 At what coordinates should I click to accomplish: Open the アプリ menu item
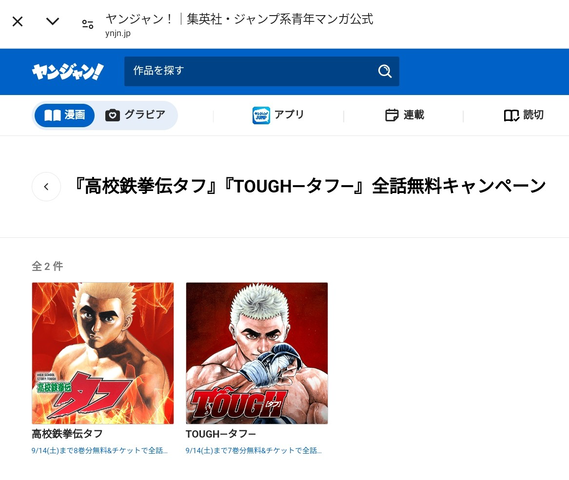(x=278, y=115)
